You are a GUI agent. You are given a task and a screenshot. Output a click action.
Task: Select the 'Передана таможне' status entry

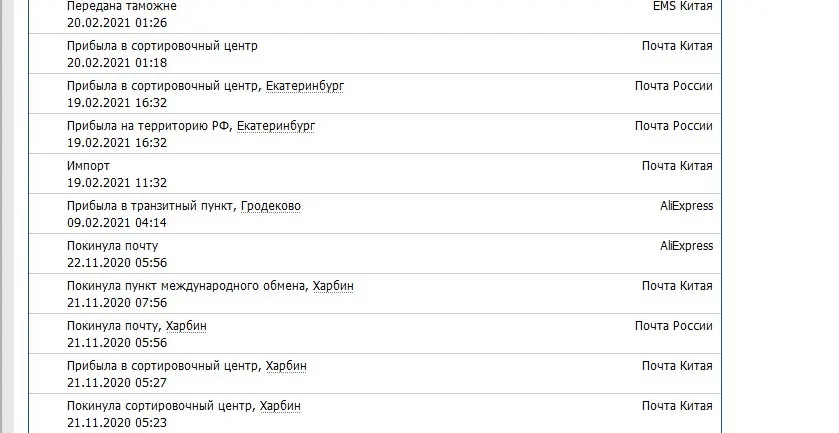[x=122, y=6]
